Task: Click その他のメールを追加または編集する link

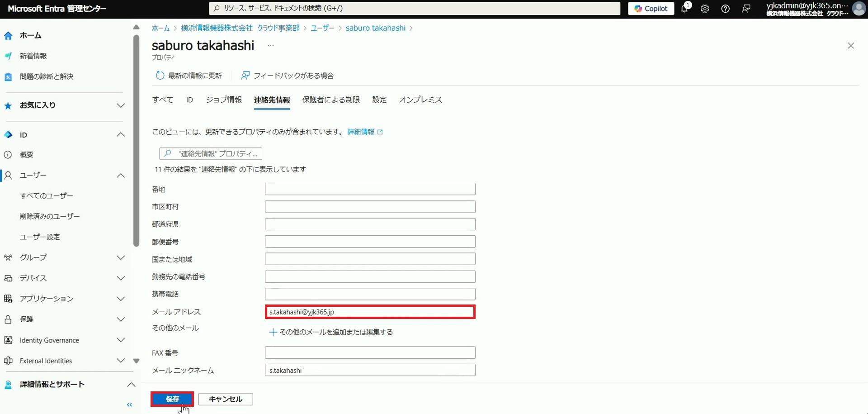Action: [336, 332]
